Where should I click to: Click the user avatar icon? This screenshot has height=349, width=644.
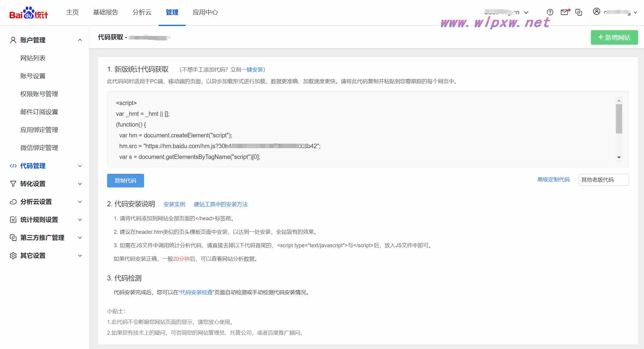point(596,12)
